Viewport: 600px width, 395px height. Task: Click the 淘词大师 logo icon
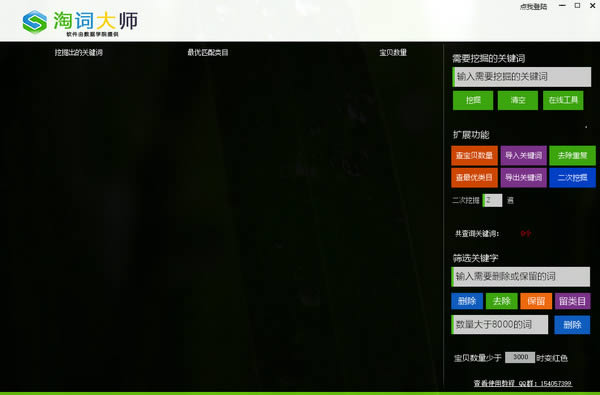(35, 22)
